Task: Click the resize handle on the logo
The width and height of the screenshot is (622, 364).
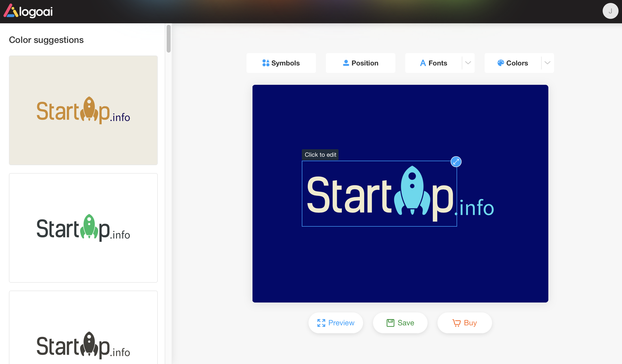Action: click(456, 161)
